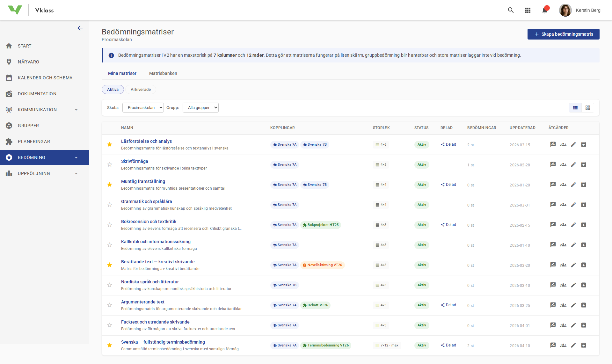Edit Facktext och utredande skrivande
Screen dimensions: 612x364
(573, 325)
